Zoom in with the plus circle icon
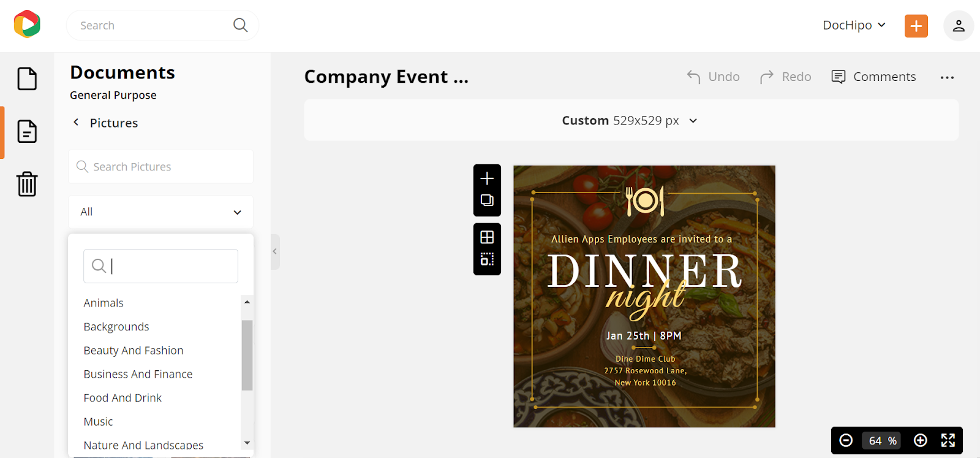 coord(920,440)
